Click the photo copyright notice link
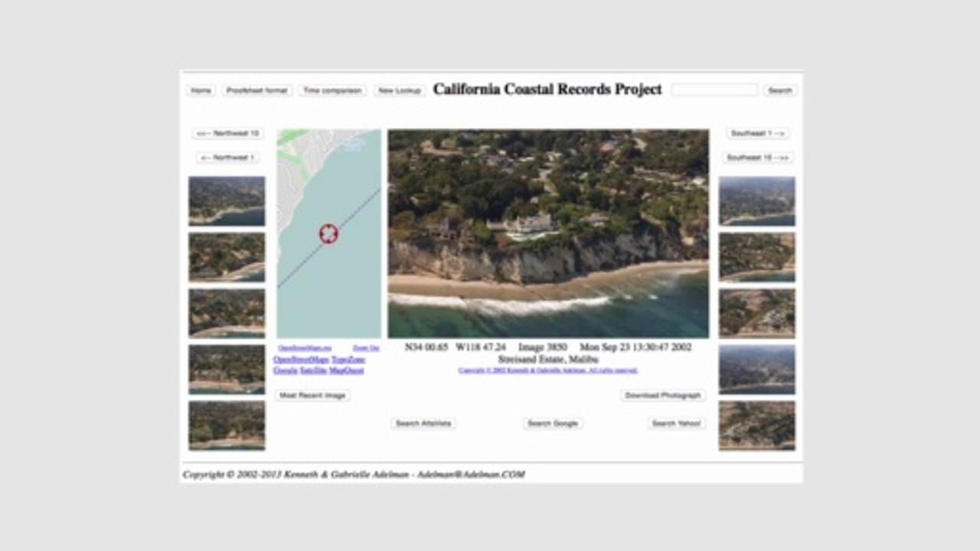The width and height of the screenshot is (980, 551). tap(548, 370)
